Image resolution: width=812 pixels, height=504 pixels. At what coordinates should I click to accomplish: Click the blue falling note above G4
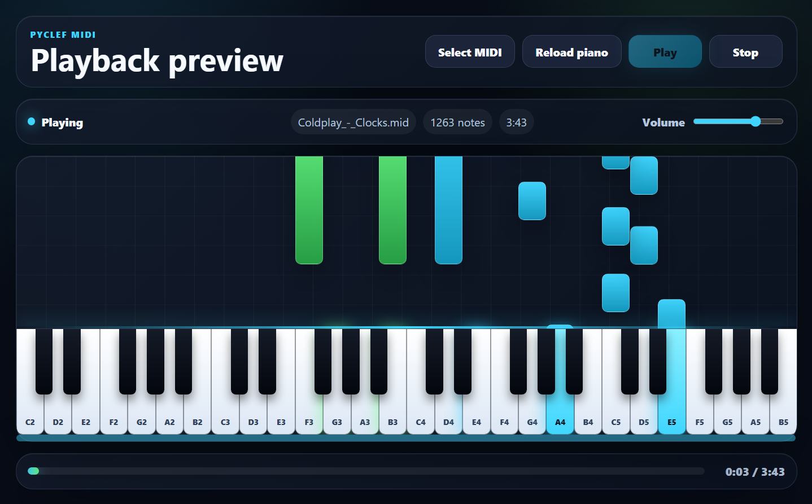point(532,201)
